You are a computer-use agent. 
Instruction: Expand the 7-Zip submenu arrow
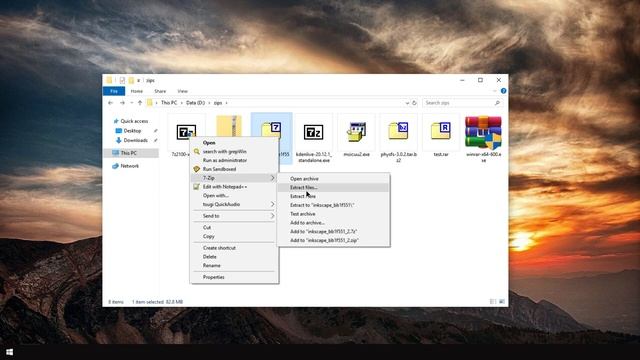272,178
